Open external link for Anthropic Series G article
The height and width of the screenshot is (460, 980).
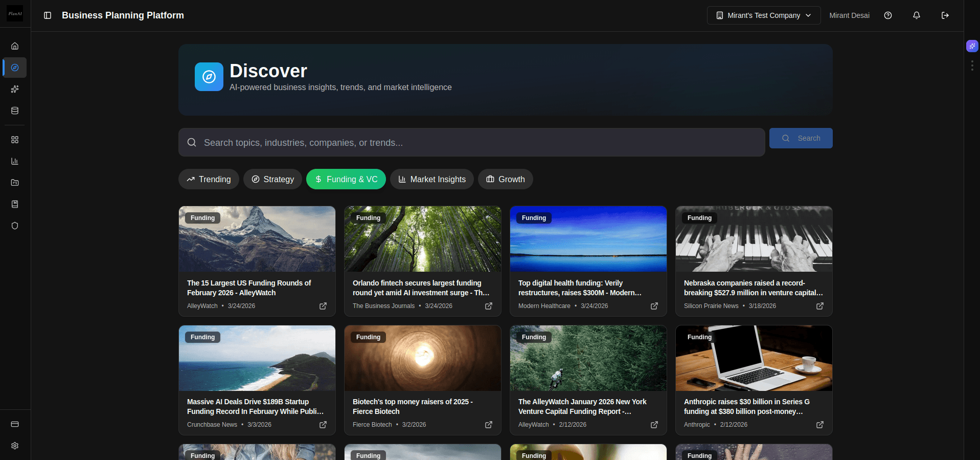(820, 425)
